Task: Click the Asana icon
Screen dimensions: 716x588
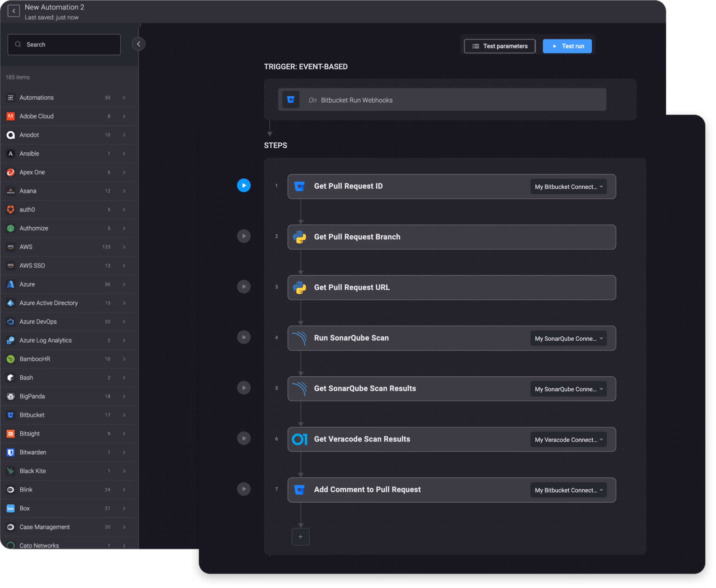Action: (x=11, y=191)
